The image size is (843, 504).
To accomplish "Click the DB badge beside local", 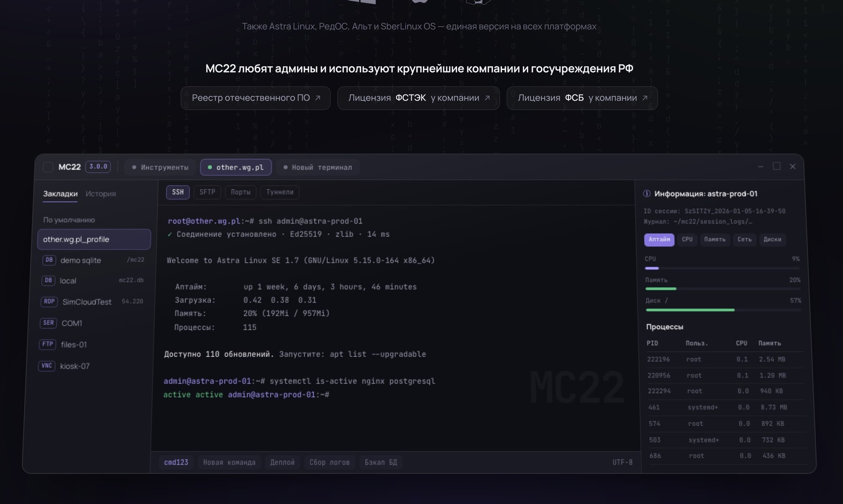I will (48, 281).
